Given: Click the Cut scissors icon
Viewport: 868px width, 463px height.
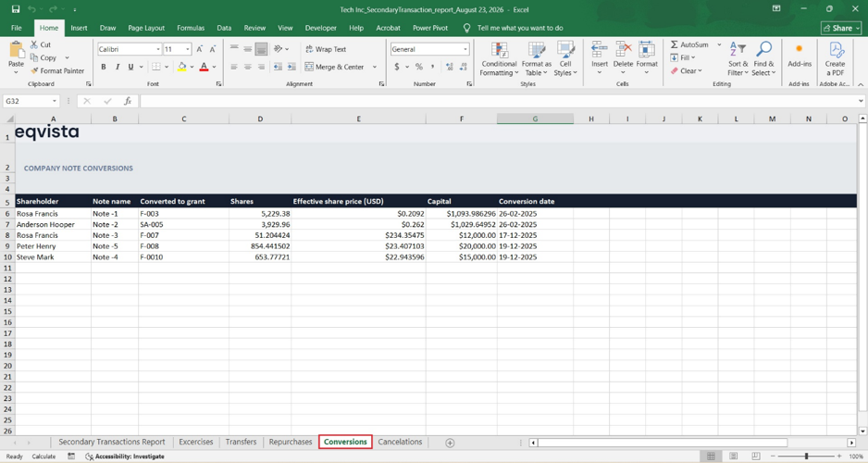Looking at the screenshot, I should (x=34, y=44).
